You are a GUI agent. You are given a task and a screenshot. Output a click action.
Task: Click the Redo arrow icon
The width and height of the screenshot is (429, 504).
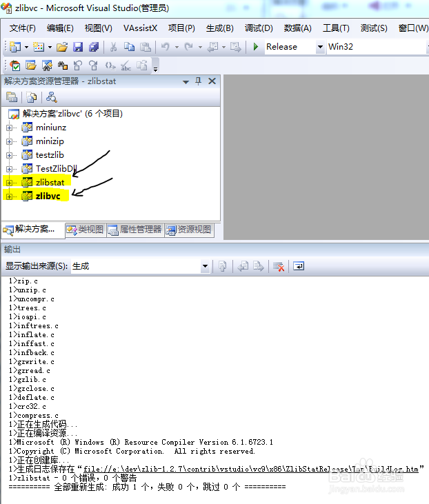pos(189,47)
